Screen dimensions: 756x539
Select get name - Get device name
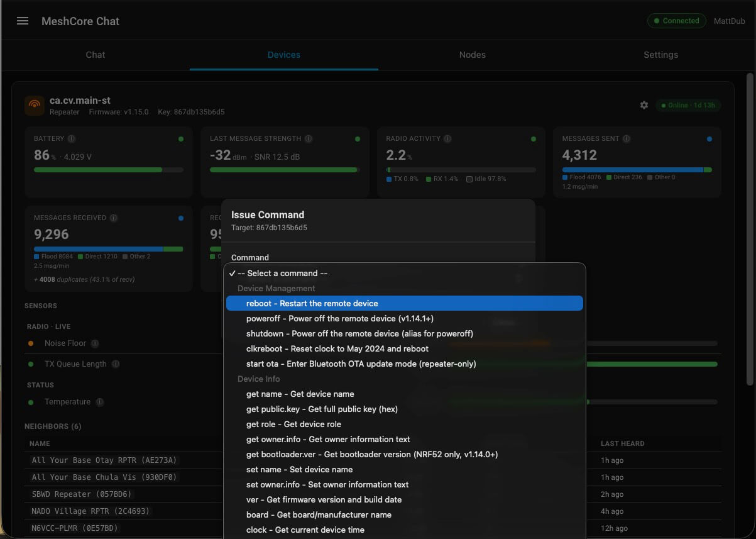click(405, 394)
